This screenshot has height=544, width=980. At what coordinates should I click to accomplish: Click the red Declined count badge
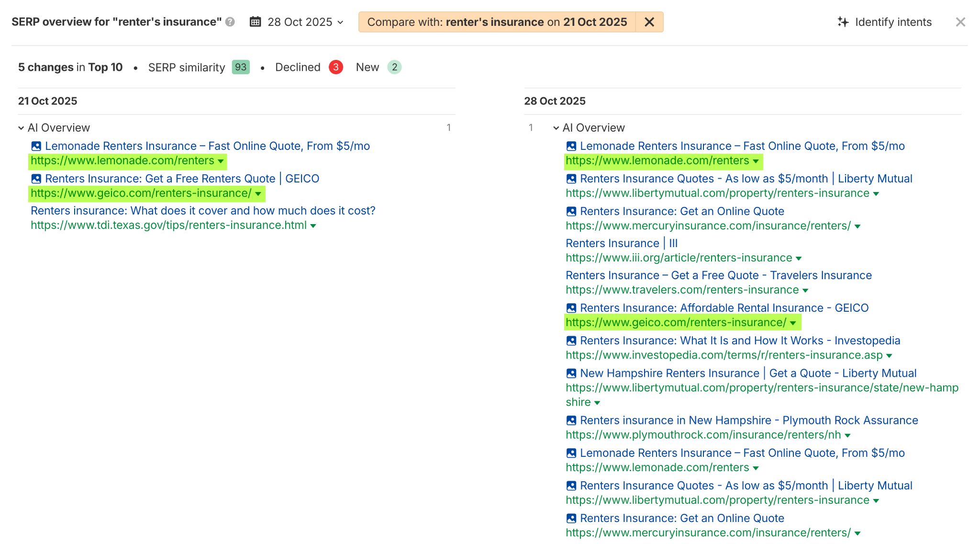[x=336, y=68]
